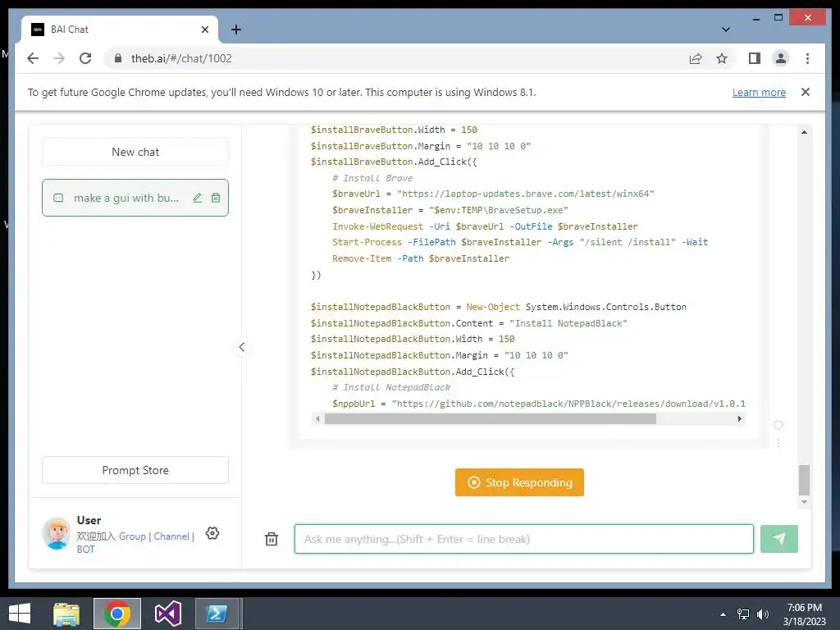
Task: Click the chat vertical scrollbar thumb
Action: pyautogui.click(x=804, y=480)
